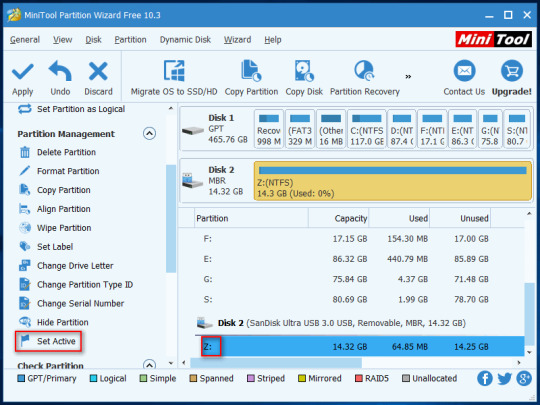Select Align Partition action
The image size is (540, 405).
click(x=54, y=209)
